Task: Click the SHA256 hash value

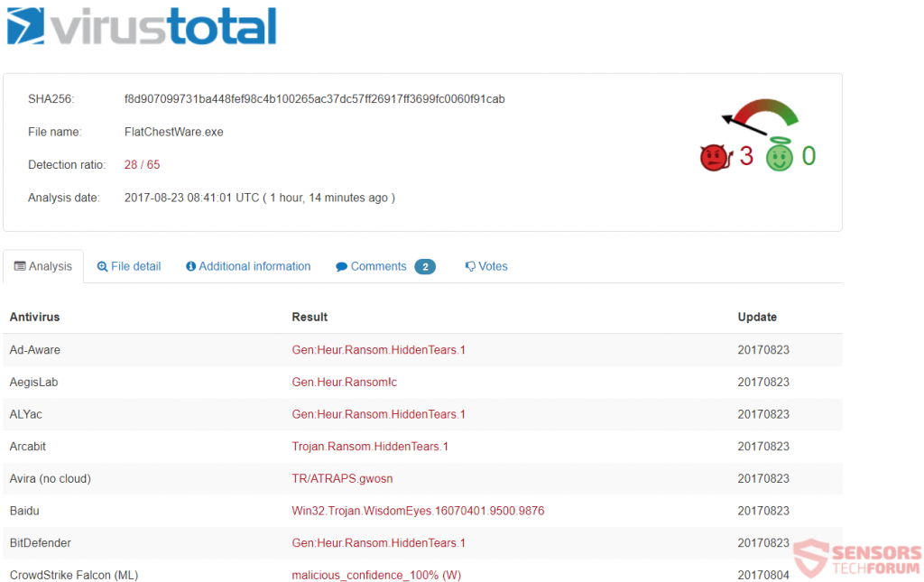Action: [314, 99]
